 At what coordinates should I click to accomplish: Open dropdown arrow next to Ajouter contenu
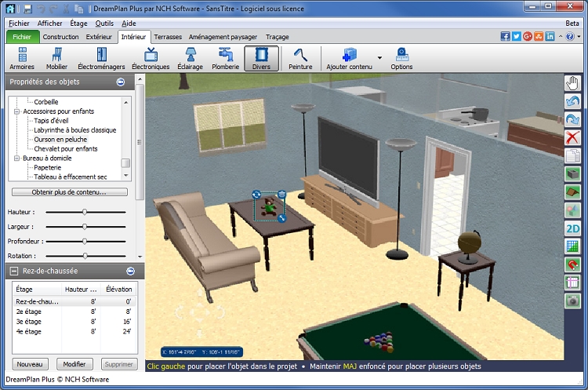(x=379, y=58)
